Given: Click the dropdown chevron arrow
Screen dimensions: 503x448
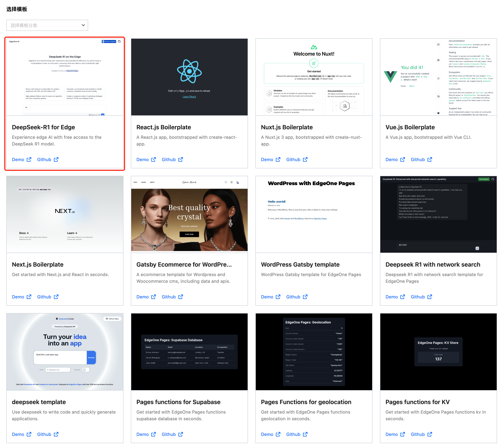Looking at the screenshot, I should [83, 25].
